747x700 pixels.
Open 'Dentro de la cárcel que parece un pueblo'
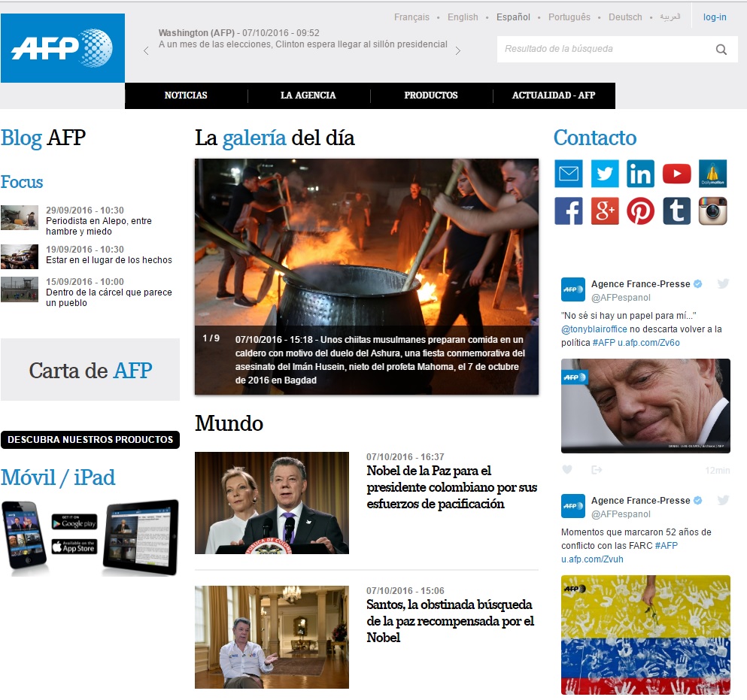108,298
